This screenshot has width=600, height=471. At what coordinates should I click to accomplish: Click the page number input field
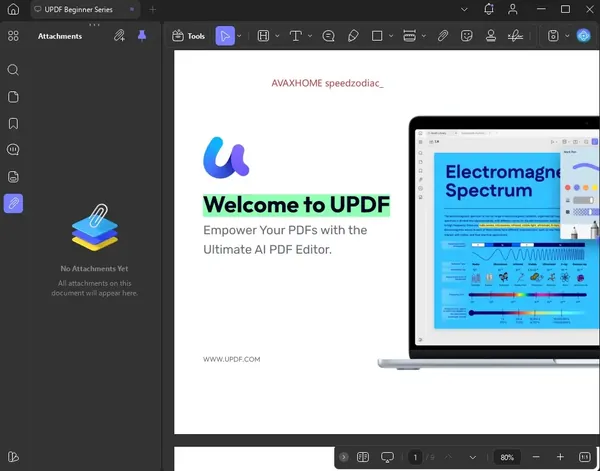(415, 457)
